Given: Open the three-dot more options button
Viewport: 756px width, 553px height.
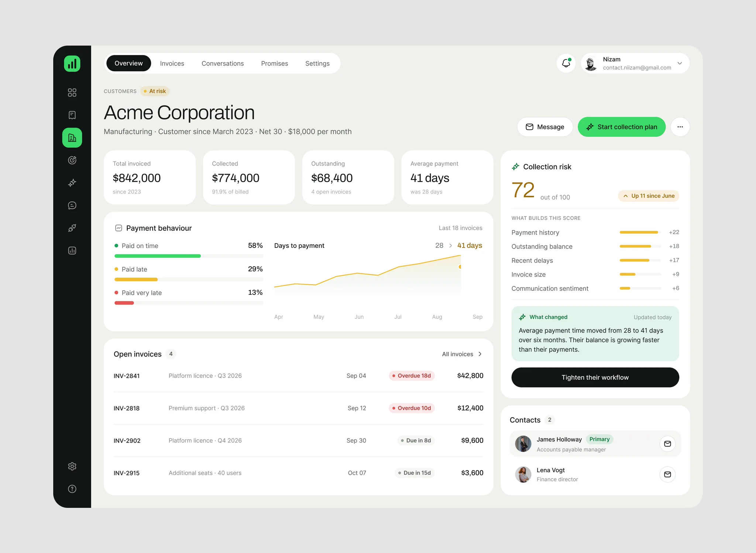Looking at the screenshot, I should tap(680, 127).
